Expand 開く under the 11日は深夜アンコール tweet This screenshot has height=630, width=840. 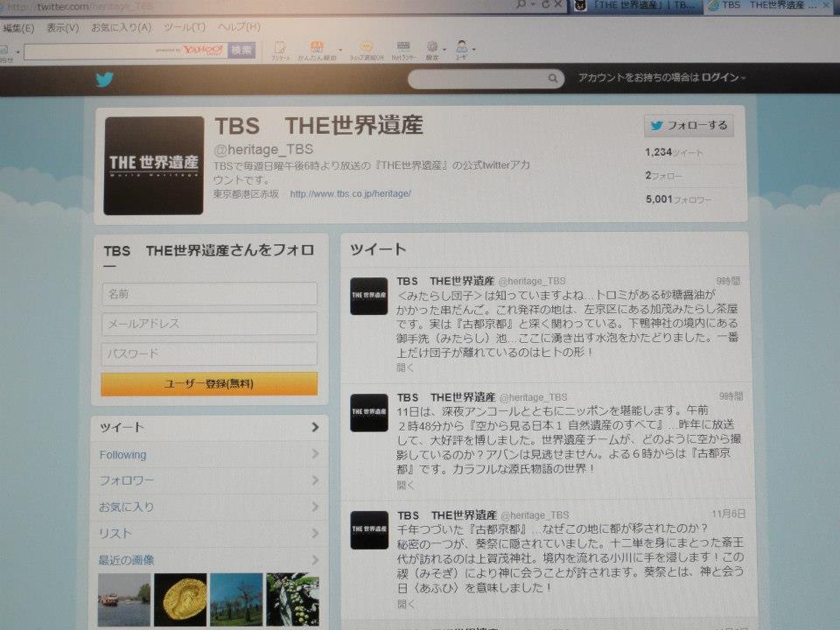(x=405, y=485)
